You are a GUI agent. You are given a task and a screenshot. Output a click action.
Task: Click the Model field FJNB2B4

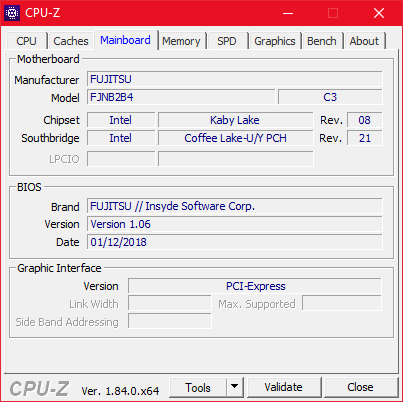pyautogui.click(x=181, y=97)
